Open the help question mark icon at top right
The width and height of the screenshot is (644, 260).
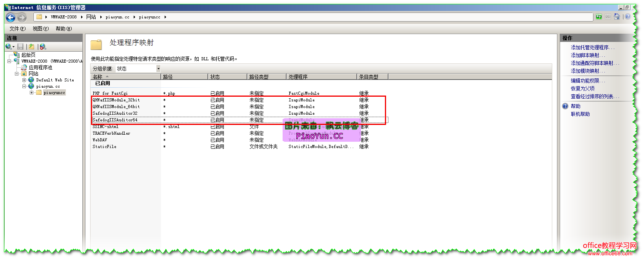628,16
